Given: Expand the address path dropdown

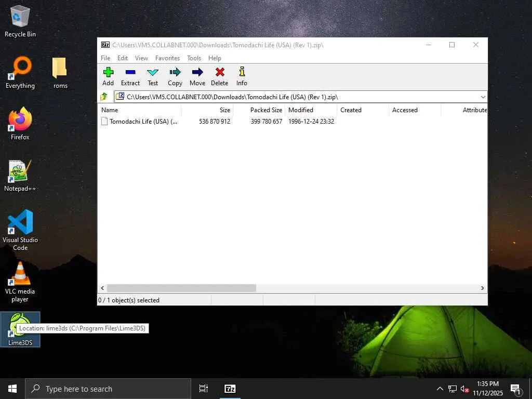Looking at the screenshot, I should click(x=483, y=97).
